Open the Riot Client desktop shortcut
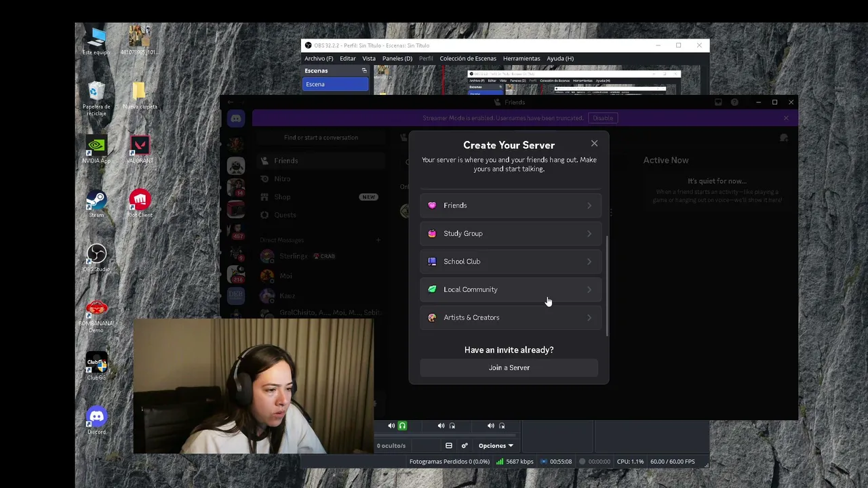Viewport: 868px width, 488px height. pos(140,204)
